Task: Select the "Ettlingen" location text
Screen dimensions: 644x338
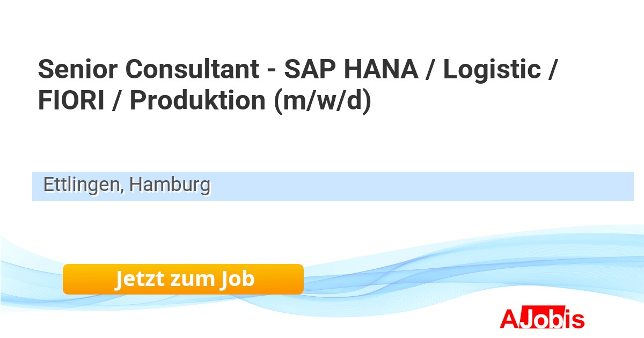Action: pos(82,185)
